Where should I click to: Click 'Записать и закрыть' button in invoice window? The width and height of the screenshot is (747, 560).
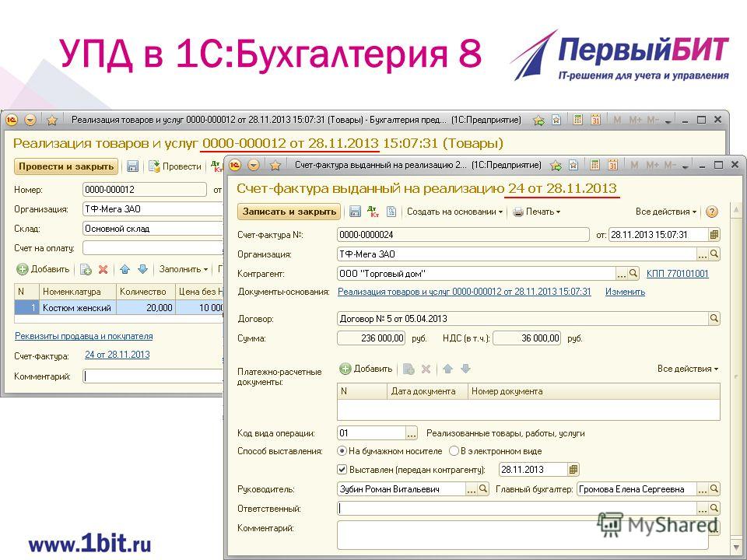289,212
